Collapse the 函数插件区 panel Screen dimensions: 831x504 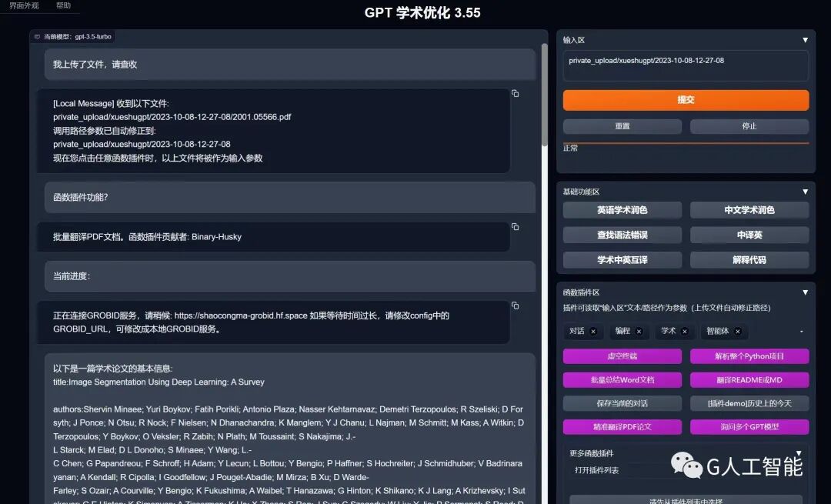coord(805,292)
